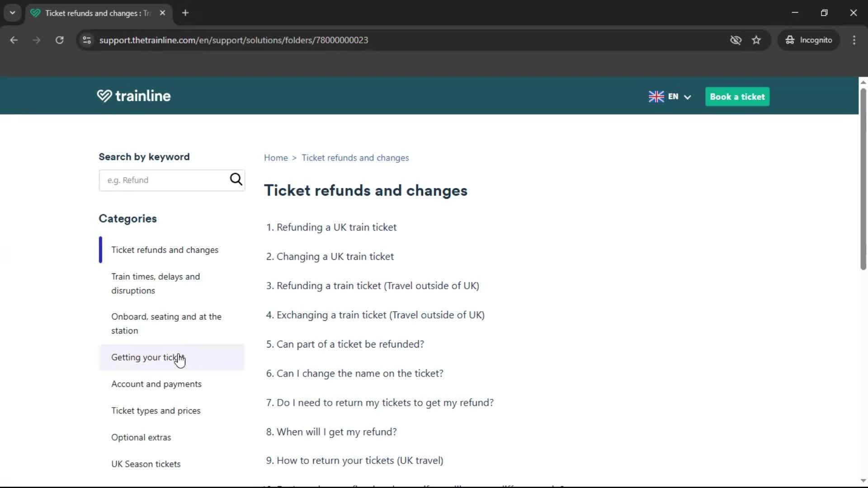Switch to the Getting your tickets category
The width and height of the screenshot is (868, 488).
[x=146, y=357]
